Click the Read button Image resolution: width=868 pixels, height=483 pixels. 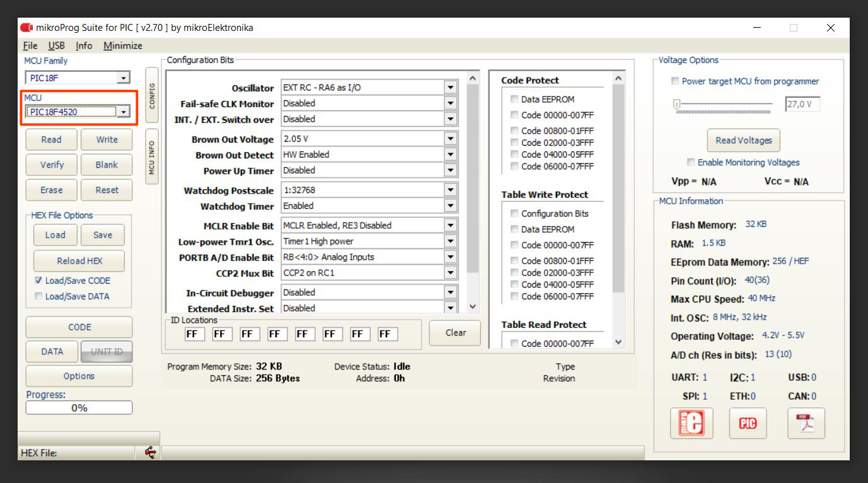click(52, 139)
